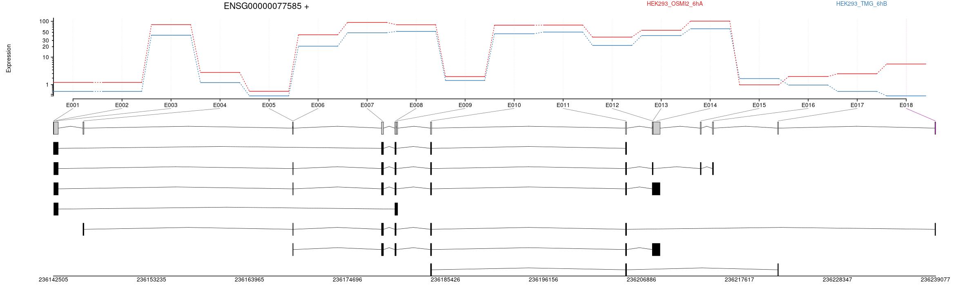This screenshot has height=286, width=980.
Task: Select the HEK293_TMG_6hB legend label
Action: (862, 4)
